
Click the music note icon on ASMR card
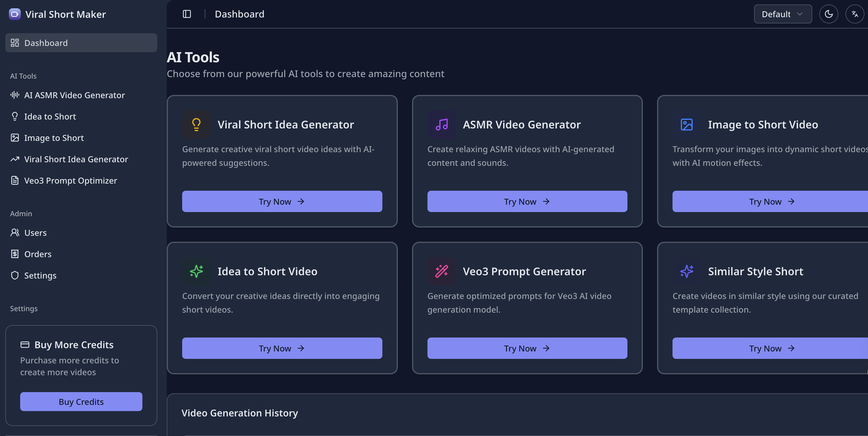441,124
